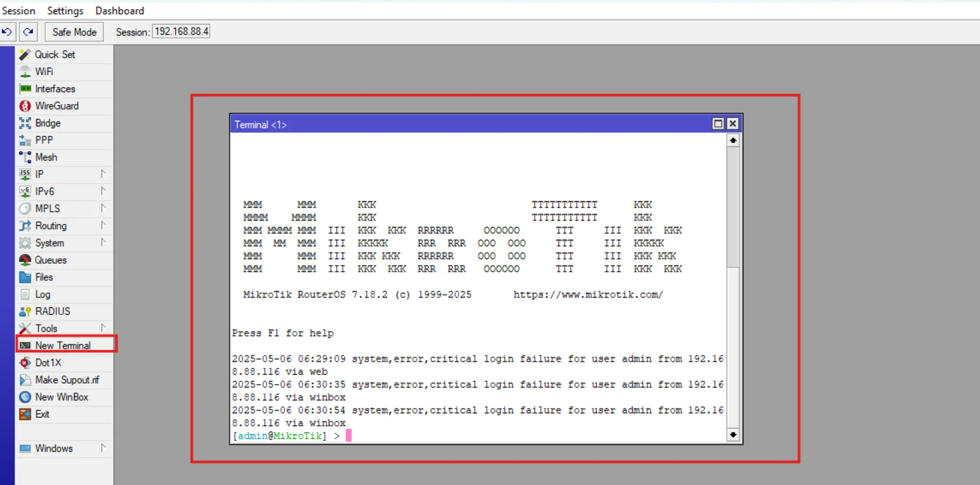Click terminal scrollbar down arrow
This screenshot has height=485, width=980.
pos(733,435)
